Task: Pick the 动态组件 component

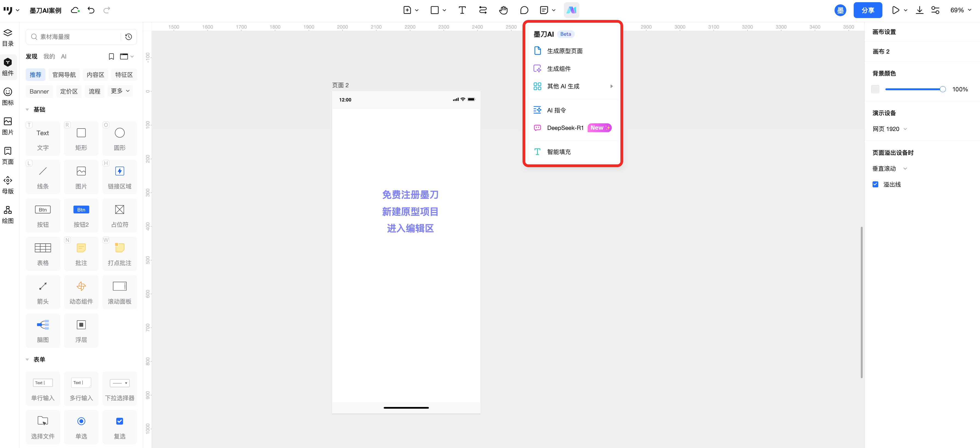Action: (x=81, y=292)
